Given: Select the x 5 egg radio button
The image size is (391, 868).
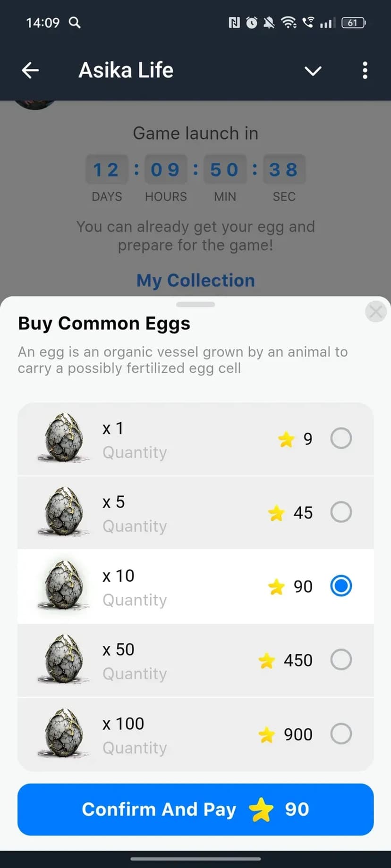Looking at the screenshot, I should tap(341, 512).
